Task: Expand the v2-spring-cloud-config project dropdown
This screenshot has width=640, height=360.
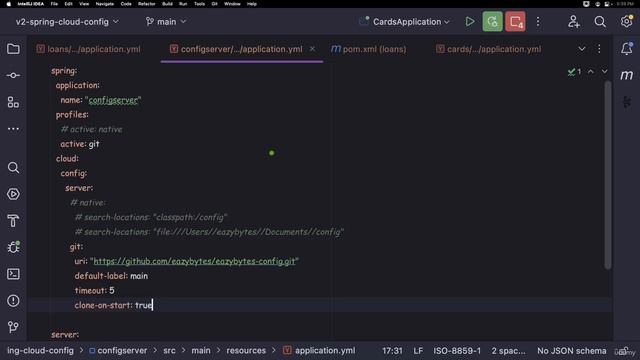Action: pos(67,22)
